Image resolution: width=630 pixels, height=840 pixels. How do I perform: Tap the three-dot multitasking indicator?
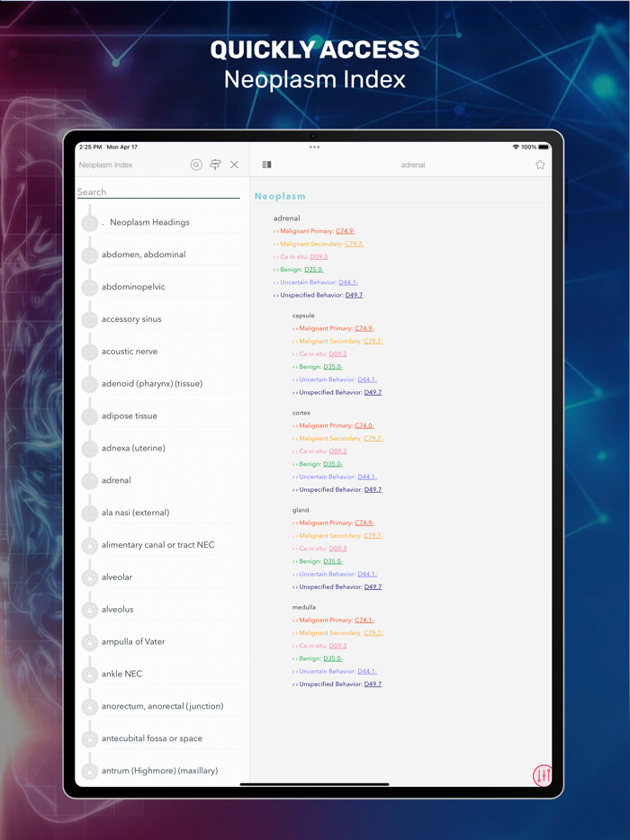(x=314, y=147)
